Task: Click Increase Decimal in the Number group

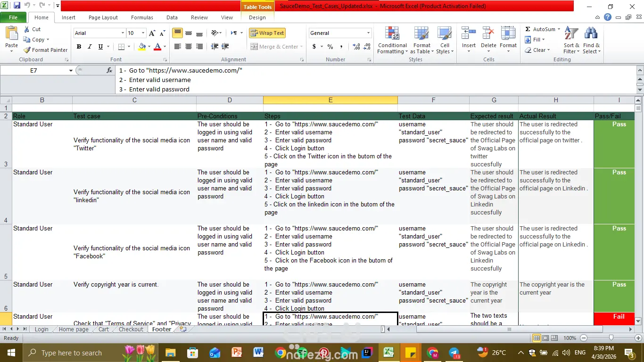Action: point(356,47)
